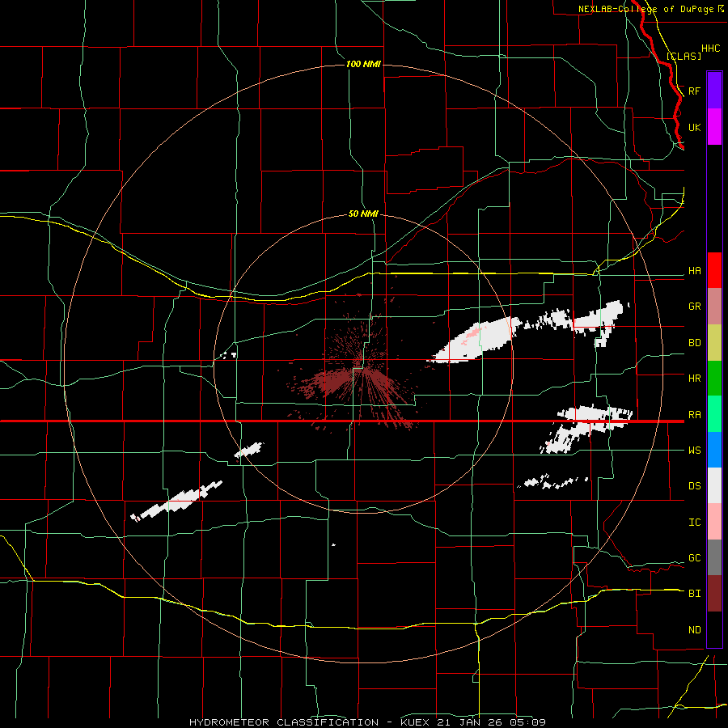Image resolution: width=728 pixels, height=728 pixels.
Task: Click the "GC" legend label
Action: [x=694, y=558]
